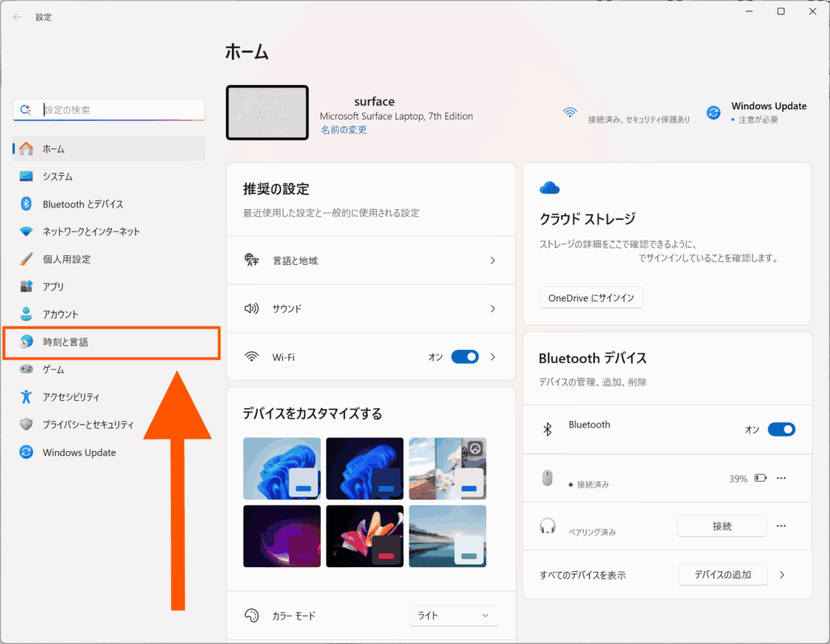Screen dimensions: 830x644
Task: Click the アプリ grid icon
Action: pyautogui.click(x=26, y=286)
